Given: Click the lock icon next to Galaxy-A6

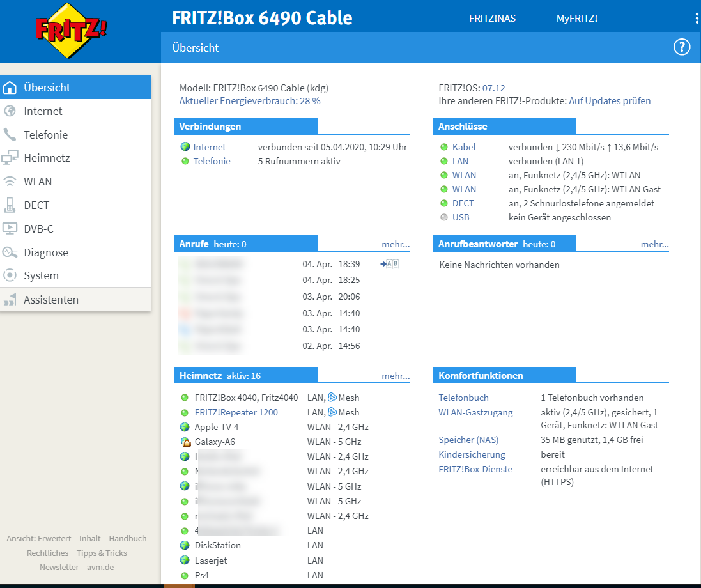Looking at the screenshot, I should (185, 442).
